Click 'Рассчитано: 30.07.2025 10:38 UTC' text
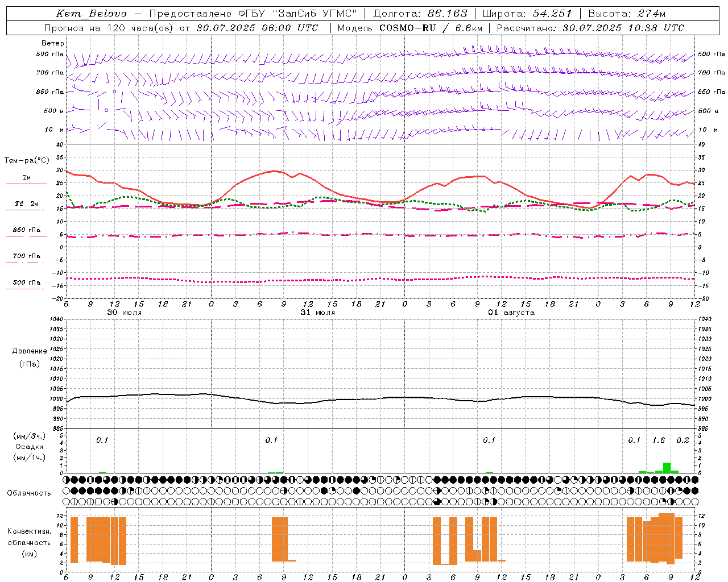The image size is (728, 582). click(590, 28)
